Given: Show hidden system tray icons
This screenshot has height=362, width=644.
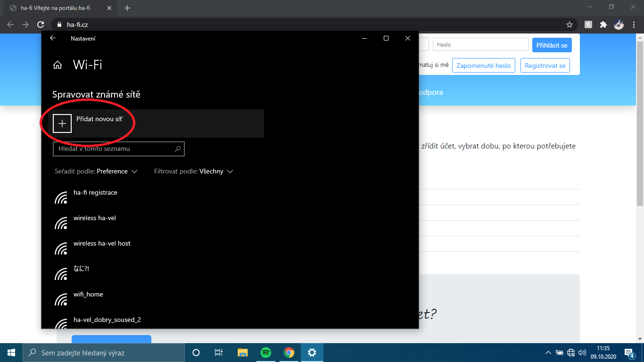Looking at the screenshot, I should tap(548, 353).
